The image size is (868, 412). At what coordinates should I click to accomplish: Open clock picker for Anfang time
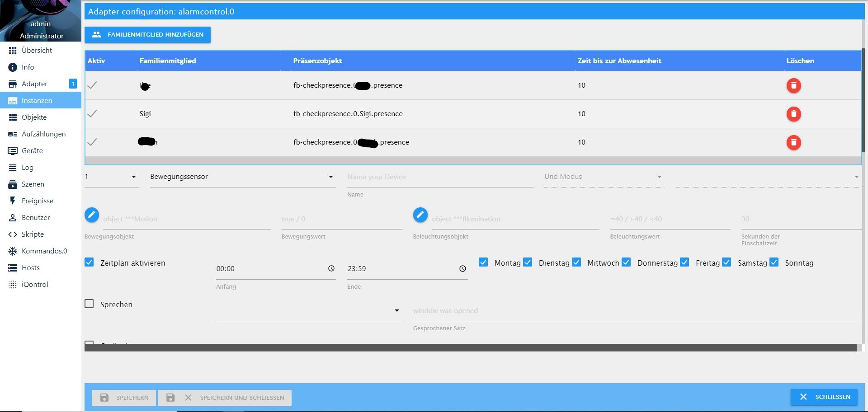[331, 268]
